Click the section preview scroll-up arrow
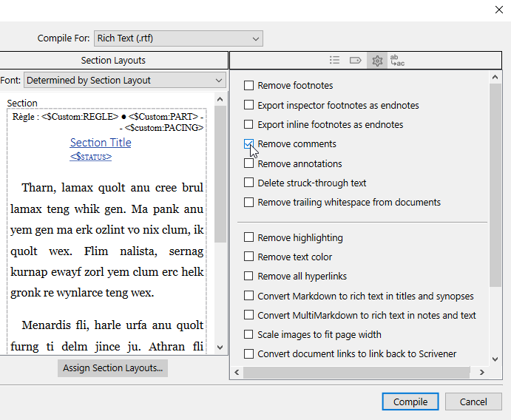Image resolution: width=511 pixels, height=420 pixels. [x=220, y=99]
